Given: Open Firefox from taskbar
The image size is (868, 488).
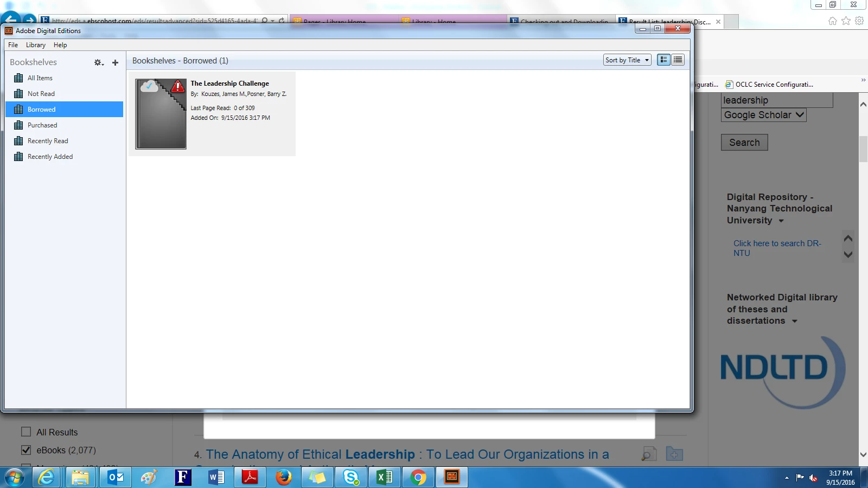Looking at the screenshot, I should (x=284, y=478).
